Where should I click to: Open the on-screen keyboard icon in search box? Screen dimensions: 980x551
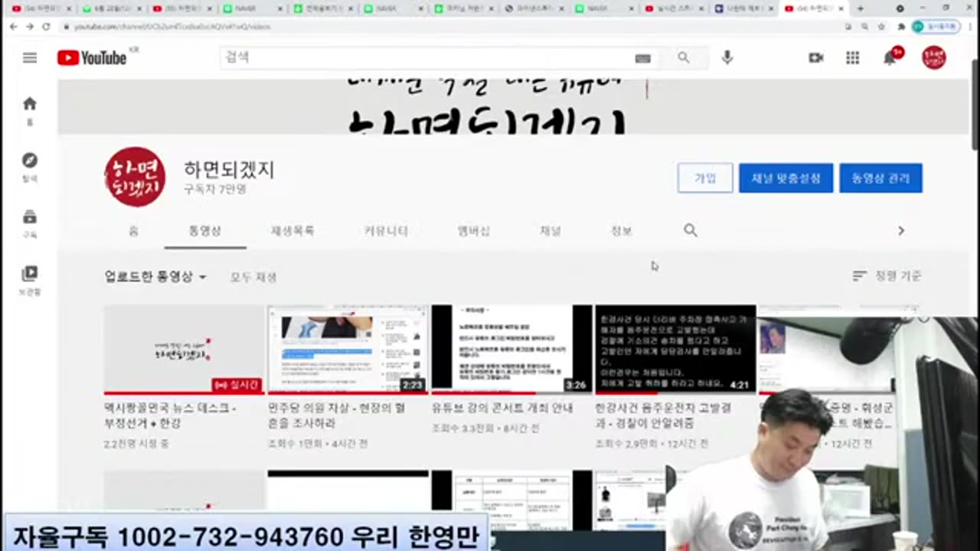pyautogui.click(x=642, y=58)
